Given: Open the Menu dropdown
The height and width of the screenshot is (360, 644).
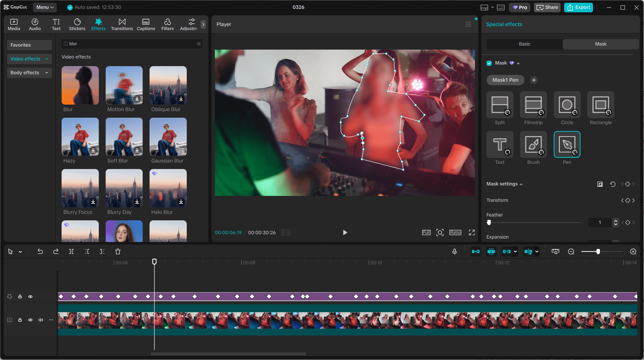Looking at the screenshot, I should [45, 7].
